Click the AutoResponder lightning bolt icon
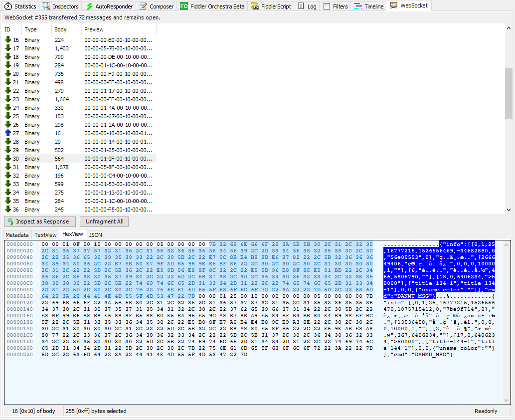This screenshot has width=515, height=420. pos(89,6)
